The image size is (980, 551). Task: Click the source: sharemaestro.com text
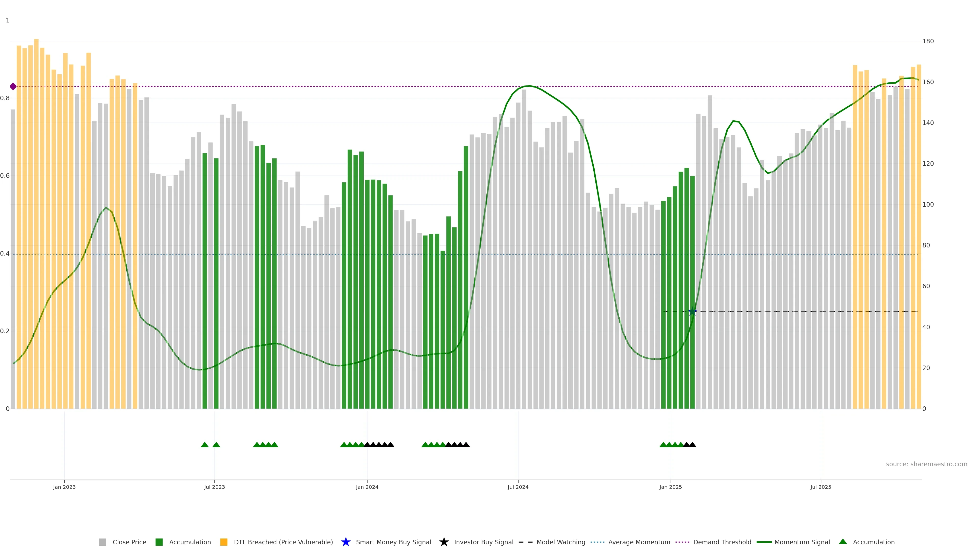click(926, 464)
